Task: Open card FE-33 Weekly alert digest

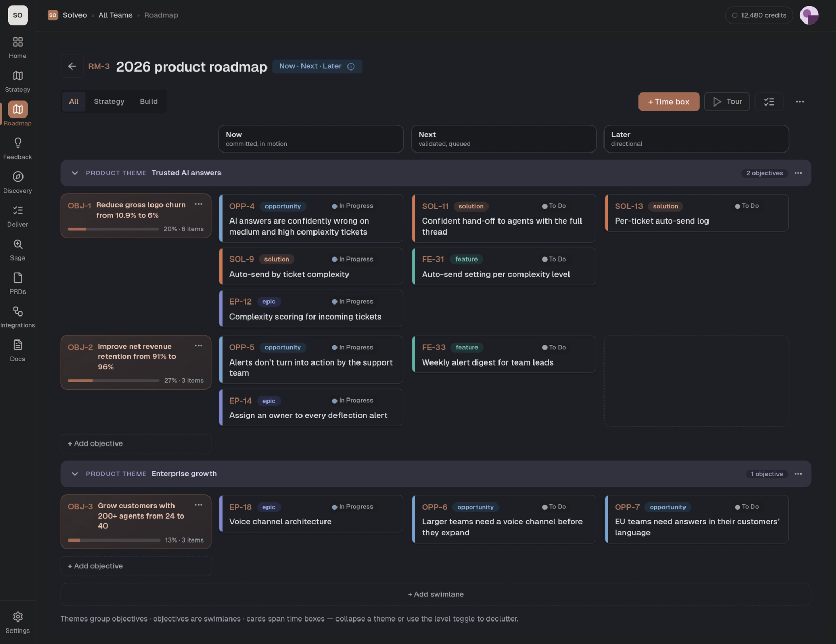Action: tap(504, 355)
